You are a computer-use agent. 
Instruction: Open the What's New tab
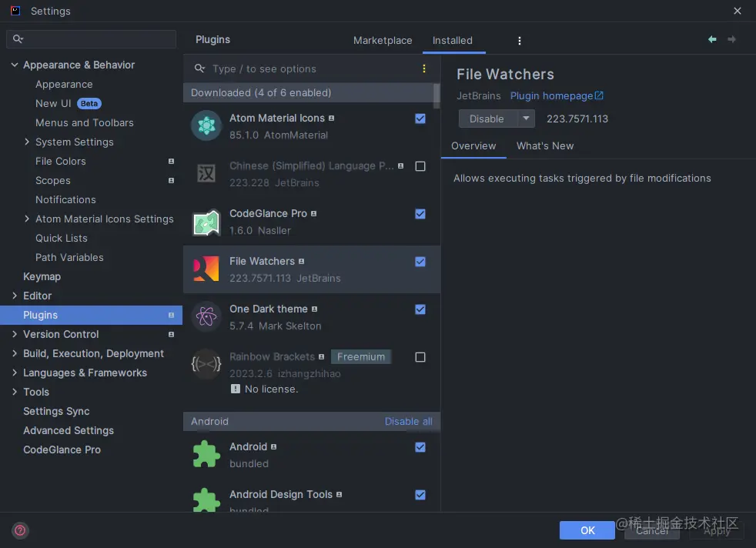545,145
